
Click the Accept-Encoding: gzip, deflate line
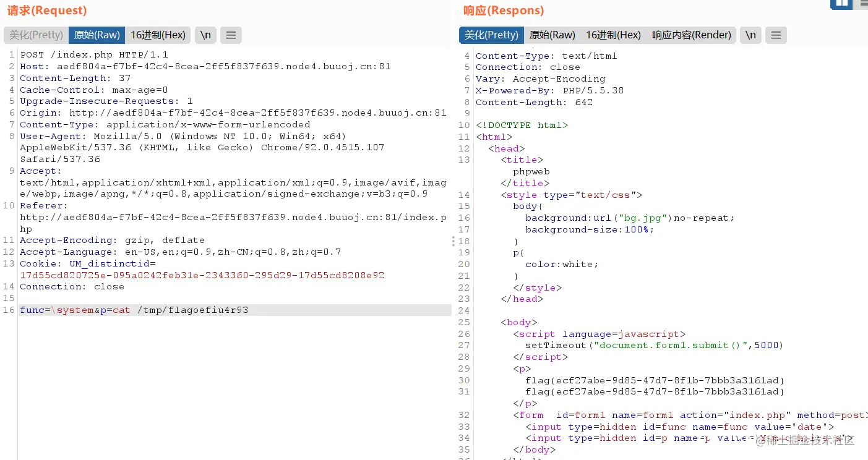tap(112, 240)
